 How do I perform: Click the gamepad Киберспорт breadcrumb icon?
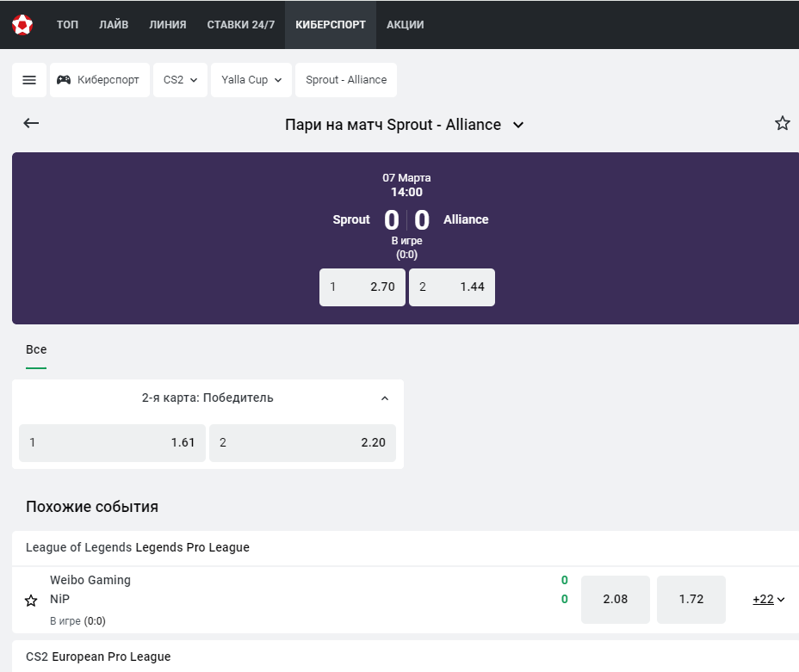click(x=64, y=80)
